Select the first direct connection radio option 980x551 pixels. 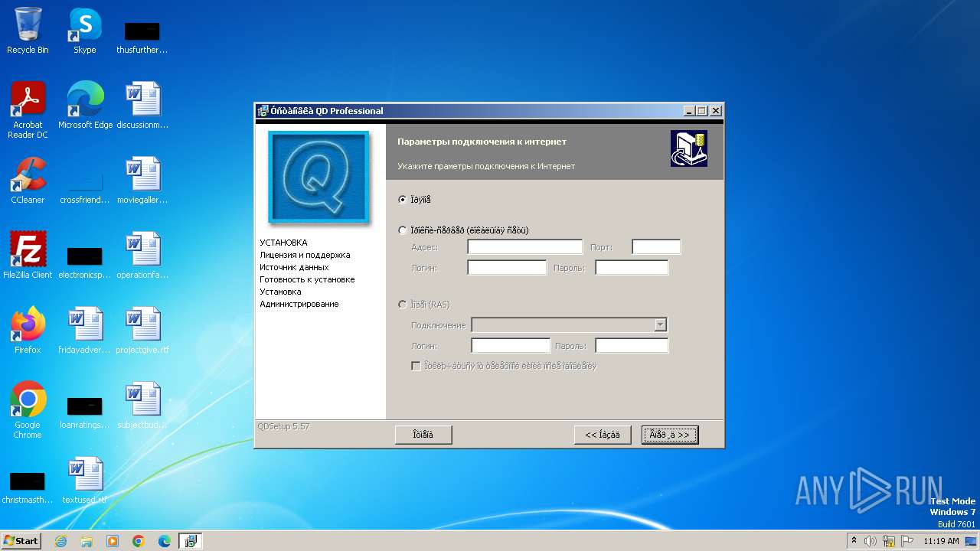403,200
